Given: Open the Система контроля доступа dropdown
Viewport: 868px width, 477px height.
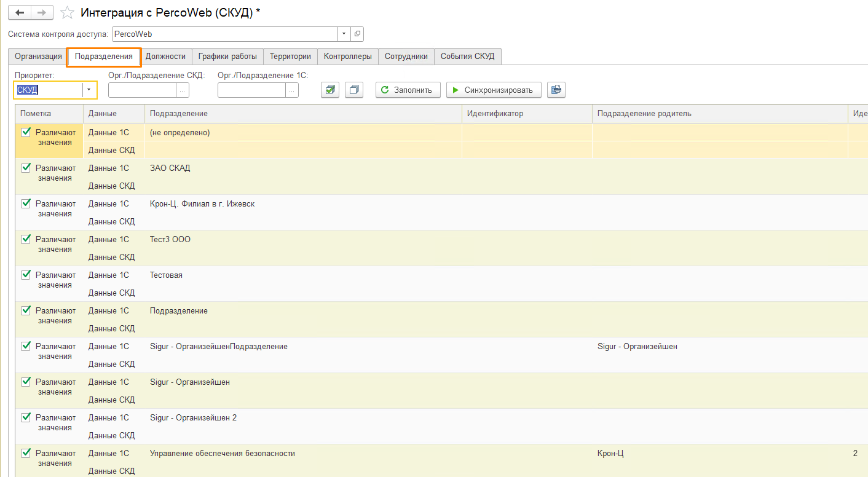Looking at the screenshot, I should coord(344,34).
